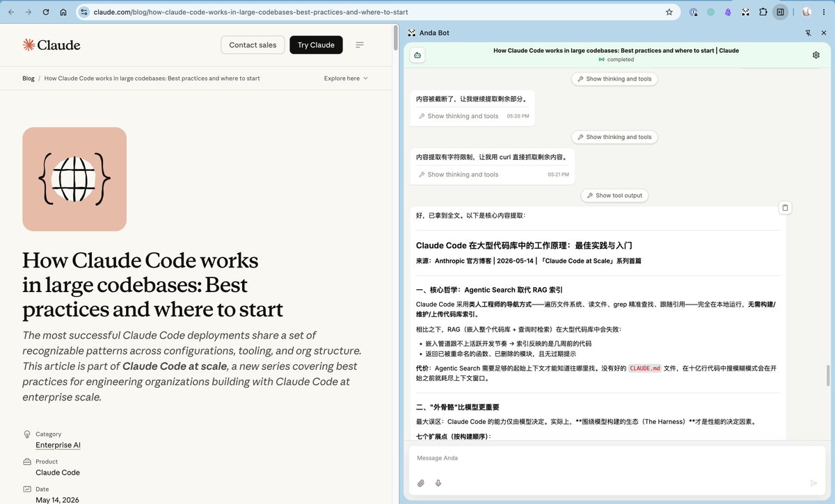Open the green circle extension icon

pos(711,12)
